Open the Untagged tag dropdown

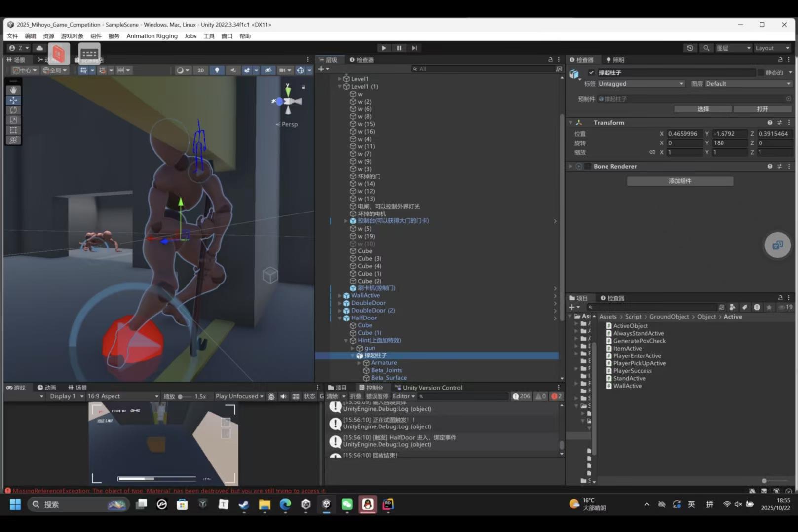(640, 84)
